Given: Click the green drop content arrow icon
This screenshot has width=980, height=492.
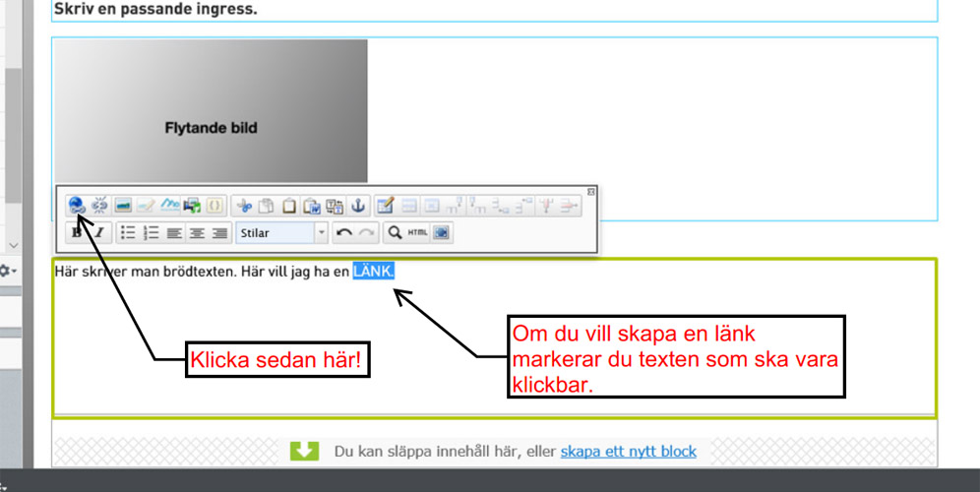Looking at the screenshot, I should [304, 451].
